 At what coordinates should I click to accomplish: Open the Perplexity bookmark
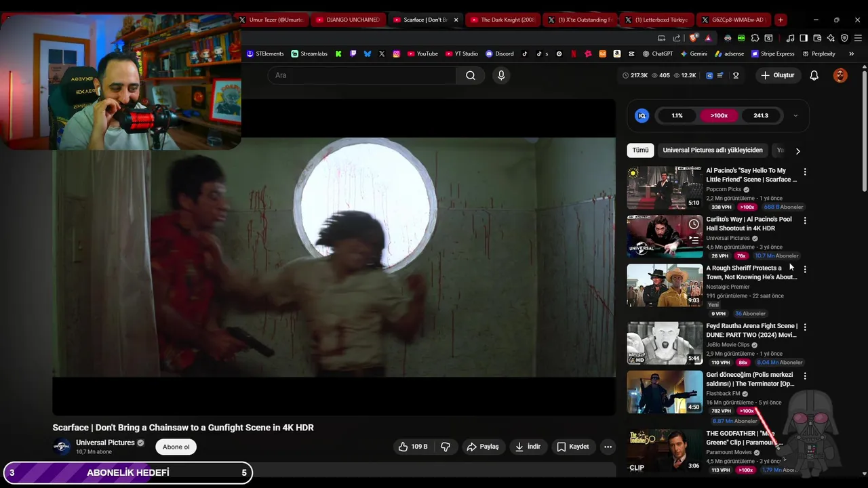point(818,54)
